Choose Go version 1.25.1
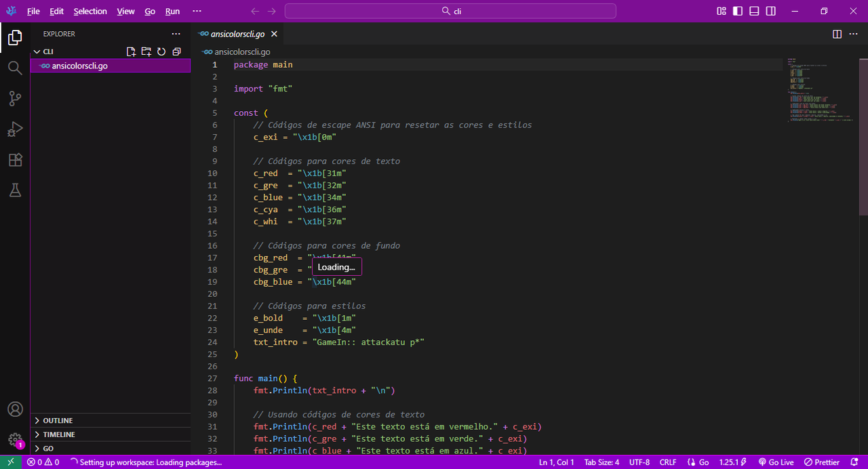 click(732, 462)
